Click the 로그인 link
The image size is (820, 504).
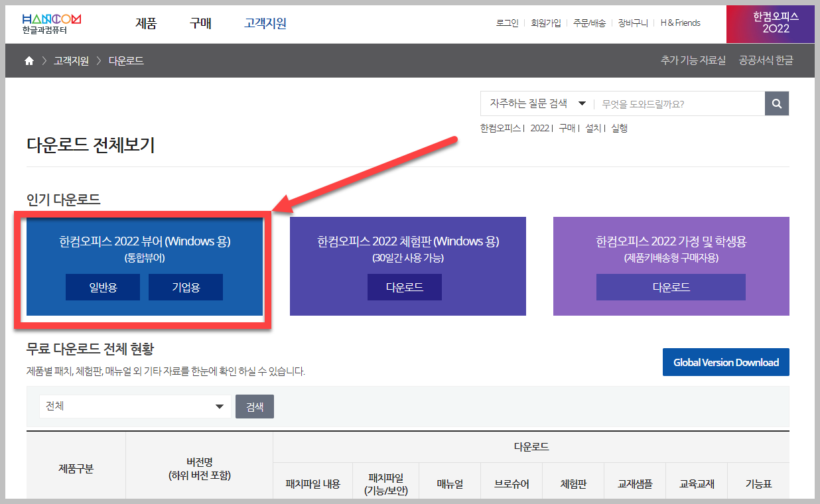tap(507, 23)
